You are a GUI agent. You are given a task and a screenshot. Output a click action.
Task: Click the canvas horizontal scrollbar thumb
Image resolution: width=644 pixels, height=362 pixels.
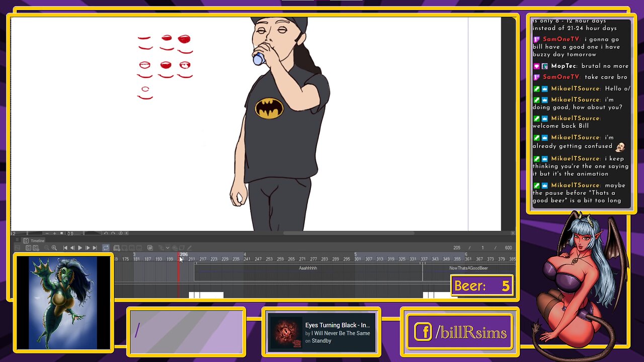(349, 233)
